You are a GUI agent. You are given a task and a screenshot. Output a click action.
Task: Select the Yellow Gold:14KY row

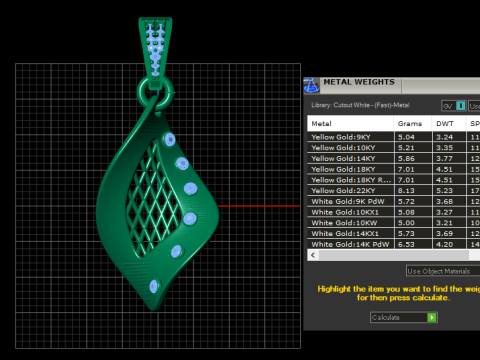[x=393, y=158]
